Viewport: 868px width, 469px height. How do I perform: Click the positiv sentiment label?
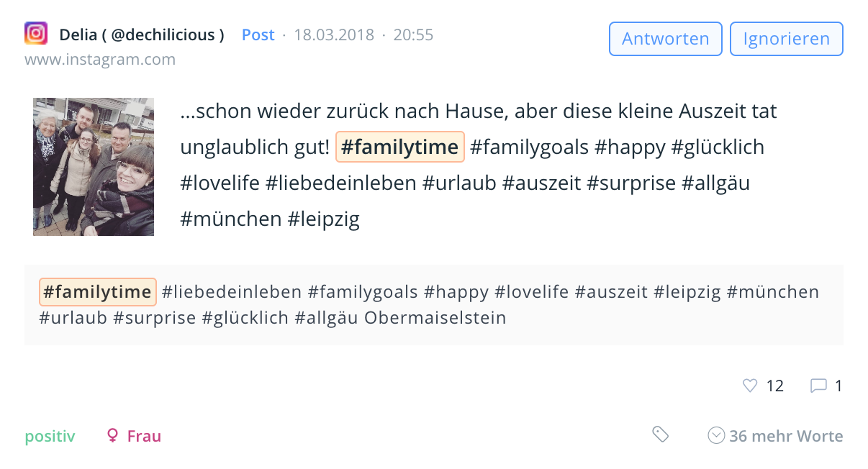click(50, 436)
